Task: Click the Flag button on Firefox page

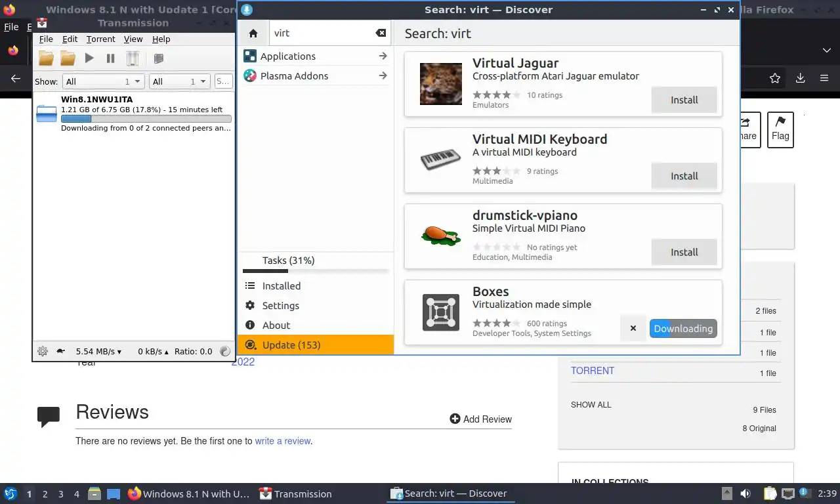Action: (780, 129)
